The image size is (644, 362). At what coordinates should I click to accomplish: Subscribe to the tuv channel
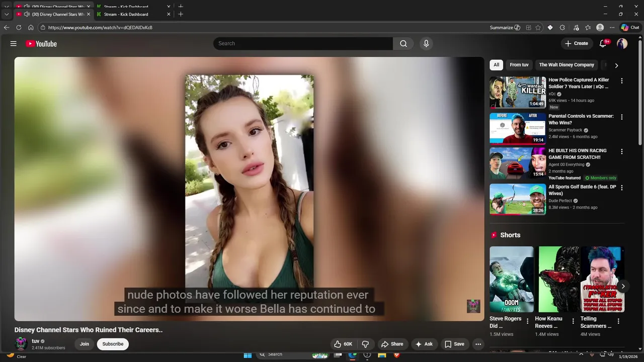(113, 344)
